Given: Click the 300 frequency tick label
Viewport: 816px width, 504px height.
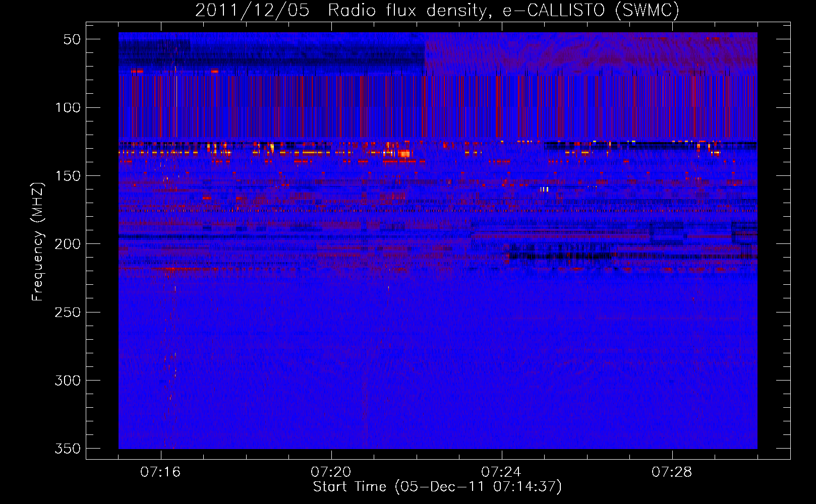Looking at the screenshot, I should click(x=68, y=381).
